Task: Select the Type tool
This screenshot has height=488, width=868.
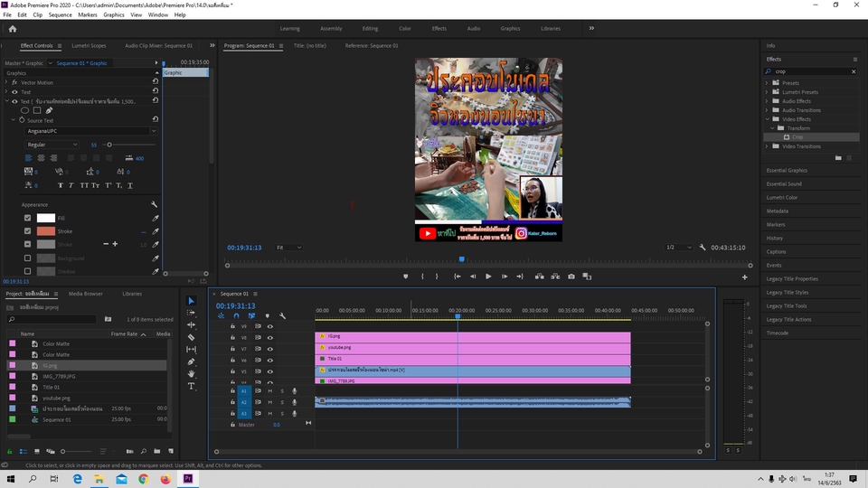Action: (x=191, y=386)
